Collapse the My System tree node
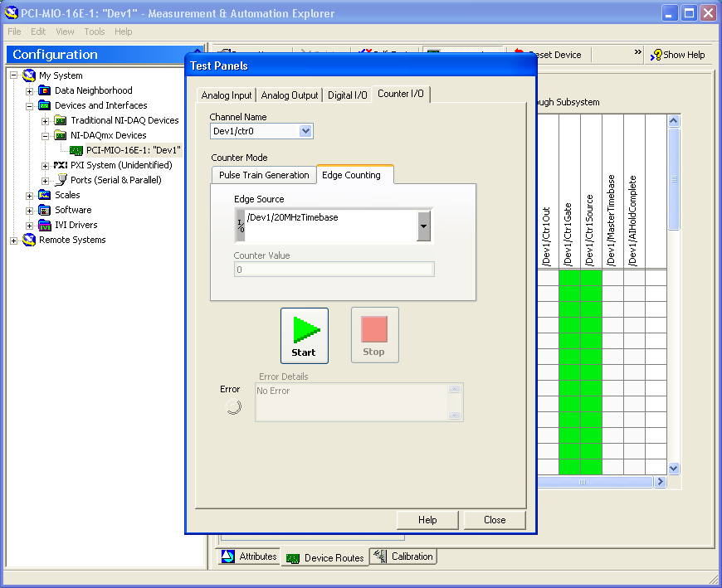The height and width of the screenshot is (588, 722). [x=14, y=75]
